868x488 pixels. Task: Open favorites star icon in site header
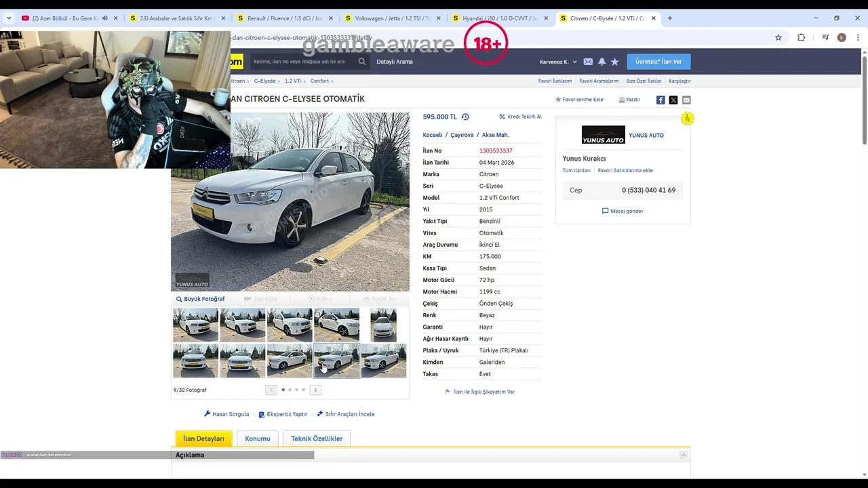pos(614,62)
